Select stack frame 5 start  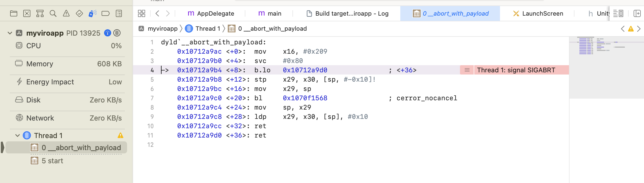[x=47, y=161]
